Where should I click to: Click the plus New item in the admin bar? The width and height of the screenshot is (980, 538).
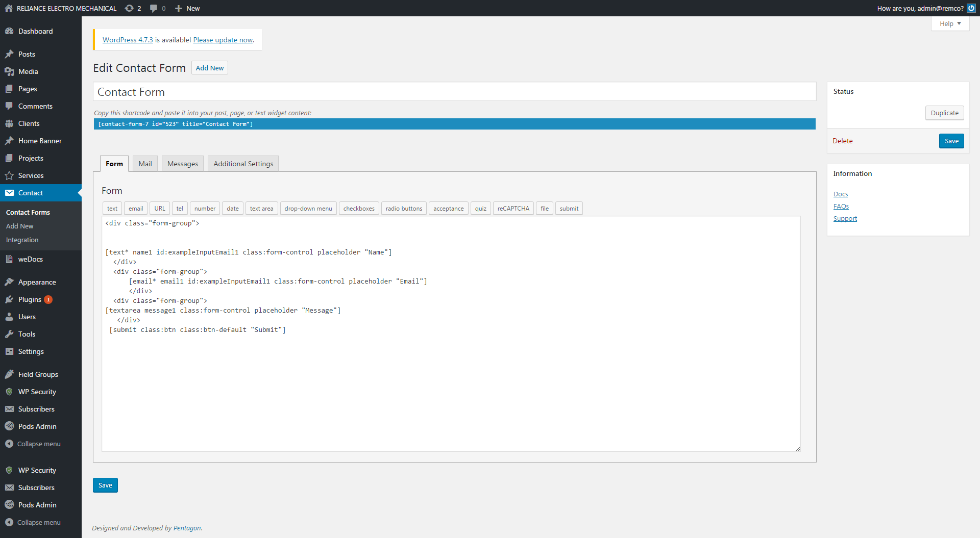click(x=187, y=8)
